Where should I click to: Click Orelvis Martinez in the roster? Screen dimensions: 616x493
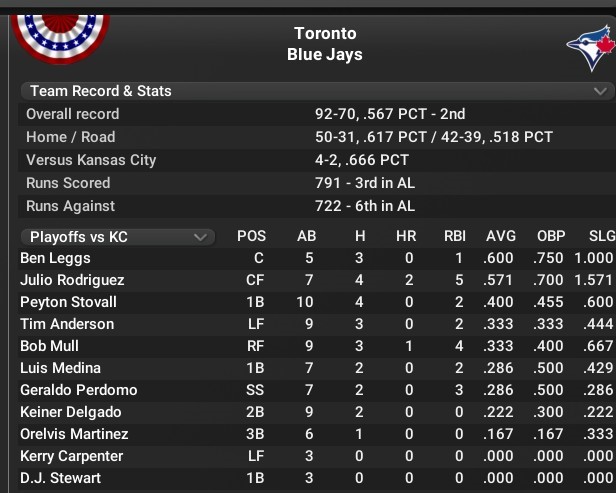(74, 434)
